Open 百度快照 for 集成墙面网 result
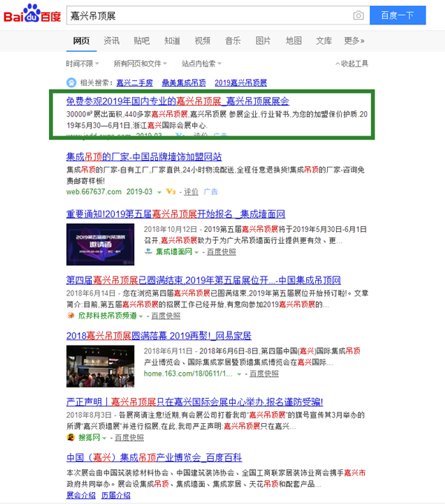445x504 pixels. coord(221,252)
